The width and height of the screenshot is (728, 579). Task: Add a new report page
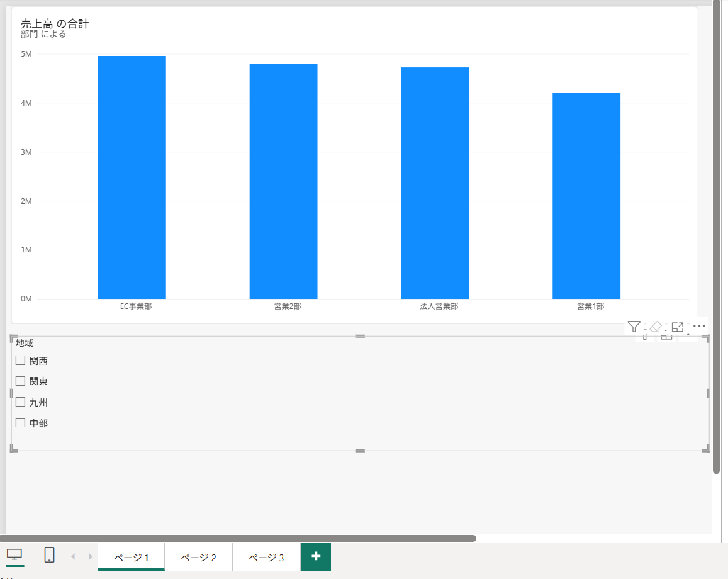click(316, 556)
